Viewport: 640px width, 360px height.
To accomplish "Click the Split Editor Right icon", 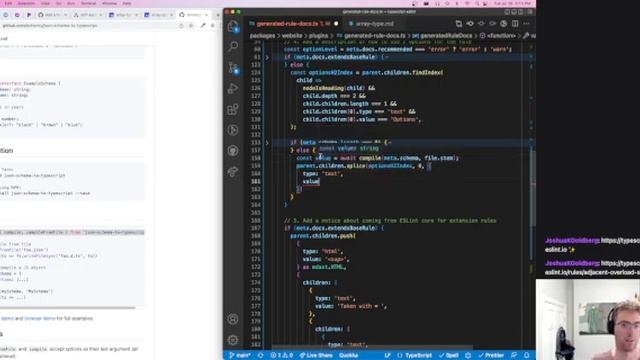I will pos(515,24).
